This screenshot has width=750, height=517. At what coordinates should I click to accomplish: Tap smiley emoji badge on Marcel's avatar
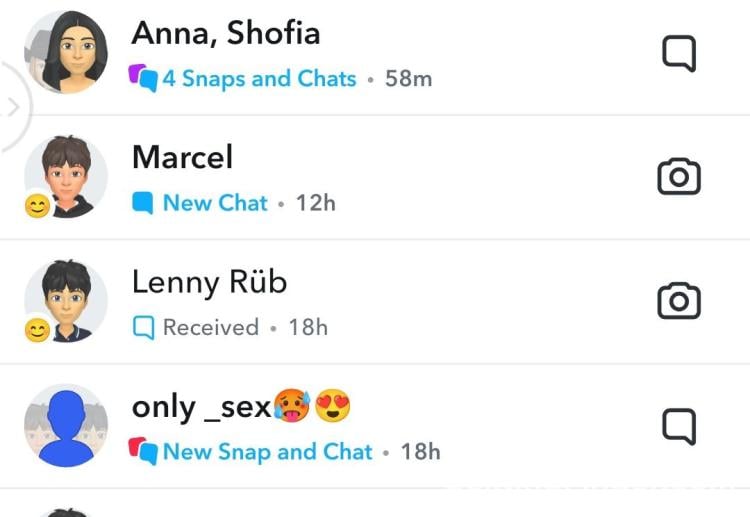[37, 206]
